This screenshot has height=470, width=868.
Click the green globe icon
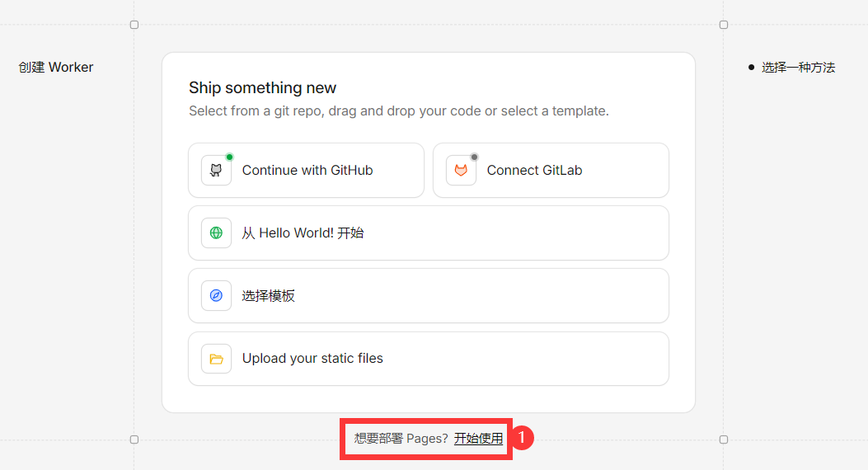click(x=216, y=233)
